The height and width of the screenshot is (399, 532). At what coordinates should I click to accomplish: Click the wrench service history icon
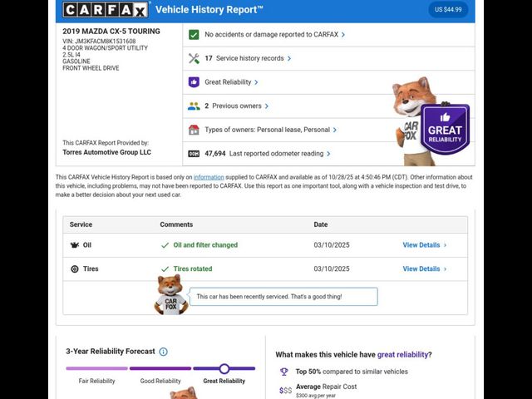194,58
